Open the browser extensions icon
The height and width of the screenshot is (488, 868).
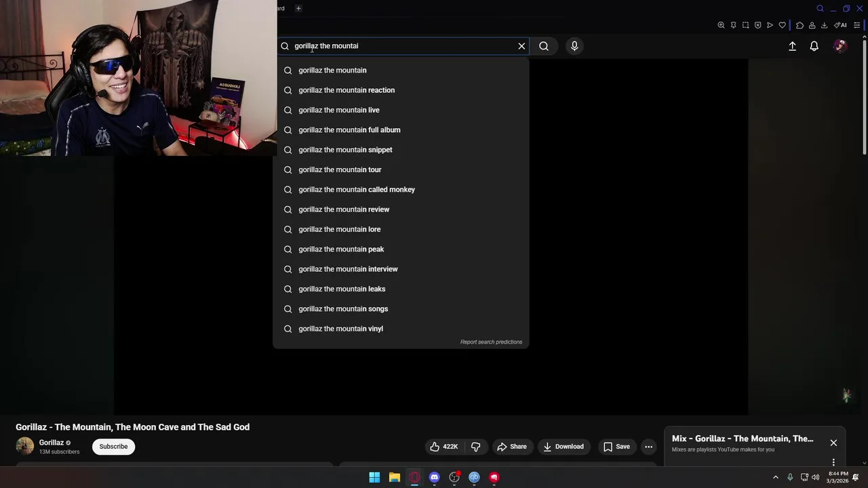tap(800, 25)
